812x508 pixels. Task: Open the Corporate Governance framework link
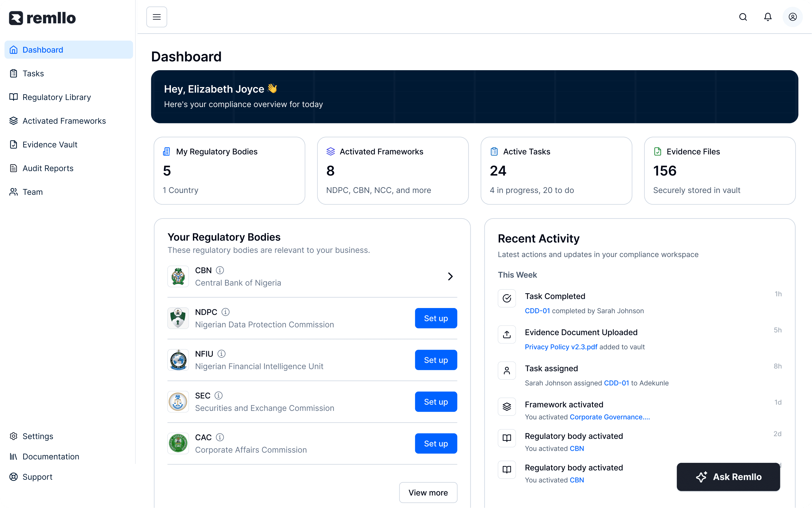[609, 417]
